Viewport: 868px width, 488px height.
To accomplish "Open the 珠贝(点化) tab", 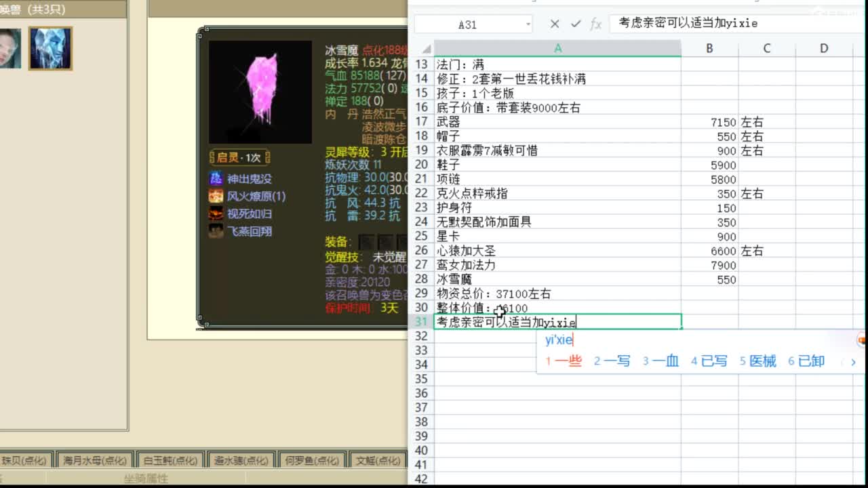I will pos(25,460).
